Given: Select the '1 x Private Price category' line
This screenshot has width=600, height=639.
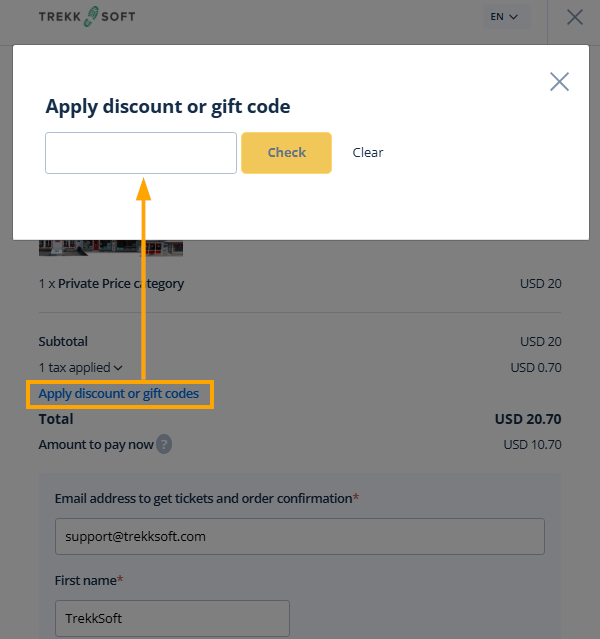Looking at the screenshot, I should click(x=111, y=284).
